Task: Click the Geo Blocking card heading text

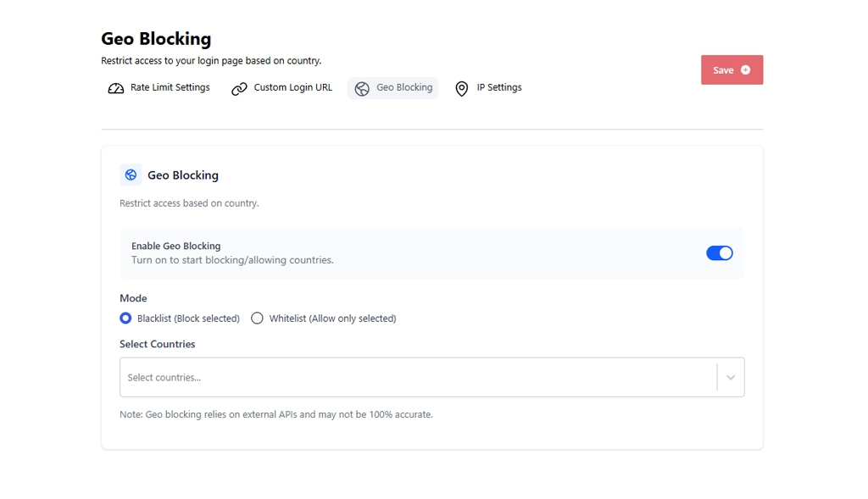Action: 183,175
